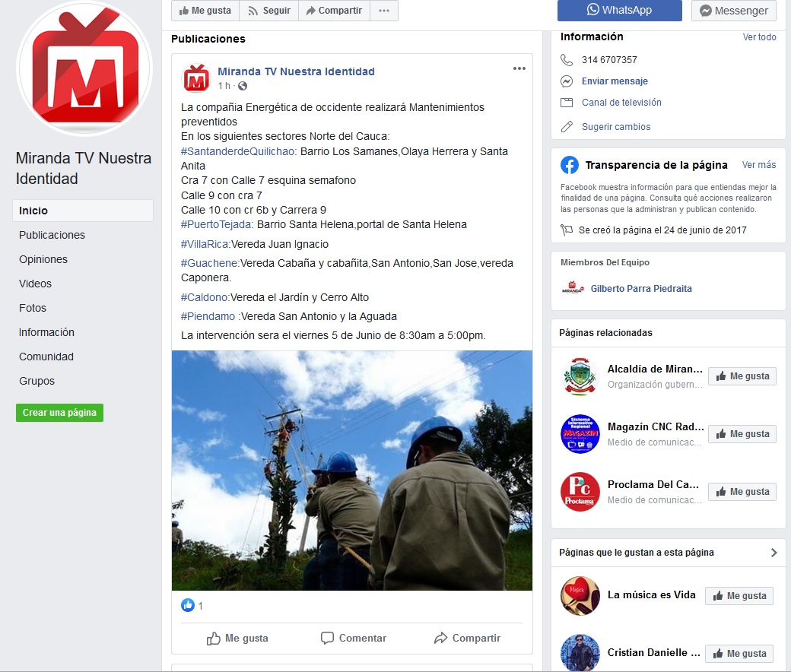Open Alcaldía de Miranda page logo
Image resolution: width=791 pixels, height=672 pixels.
pos(580,376)
